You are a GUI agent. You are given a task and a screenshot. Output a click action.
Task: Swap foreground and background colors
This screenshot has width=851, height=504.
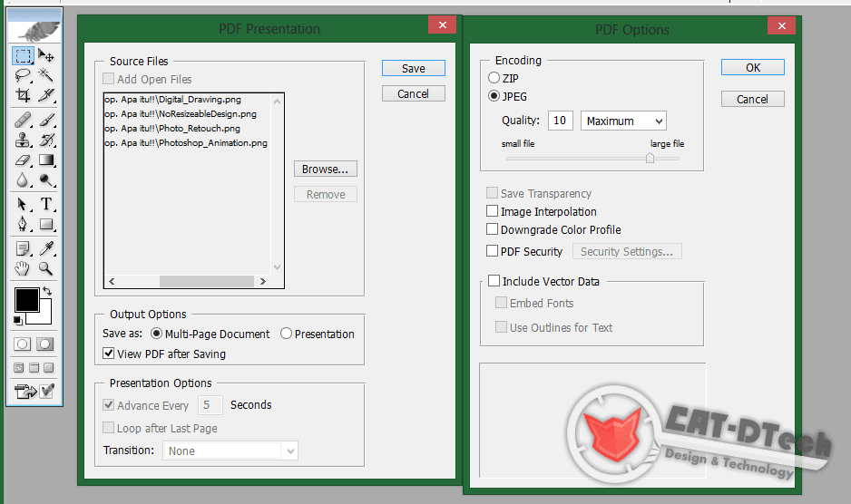(47, 291)
